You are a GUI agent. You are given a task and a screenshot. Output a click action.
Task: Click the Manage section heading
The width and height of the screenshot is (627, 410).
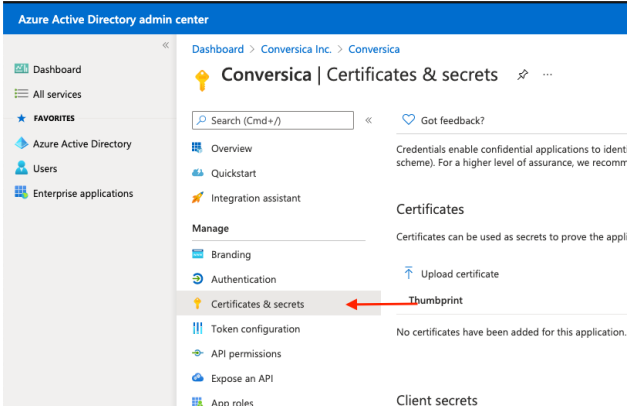point(210,228)
